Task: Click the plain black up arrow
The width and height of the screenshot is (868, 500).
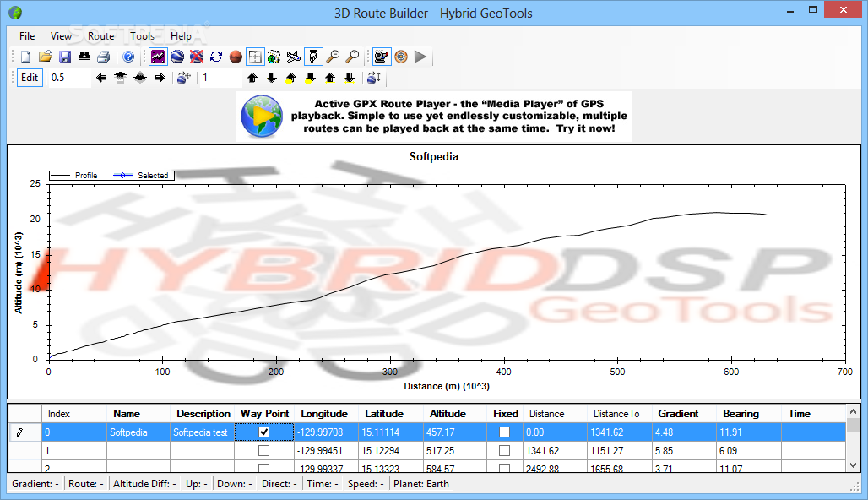Action: point(252,78)
